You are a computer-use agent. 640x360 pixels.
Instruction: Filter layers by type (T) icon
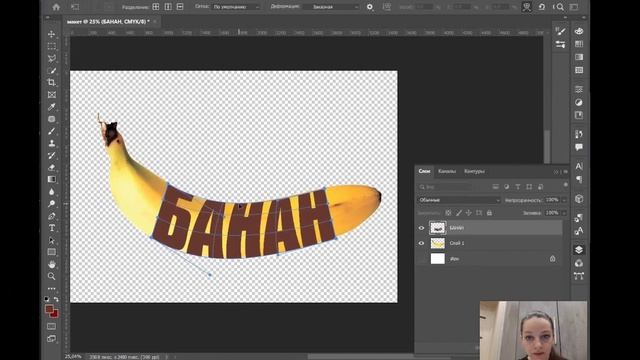(x=518, y=187)
